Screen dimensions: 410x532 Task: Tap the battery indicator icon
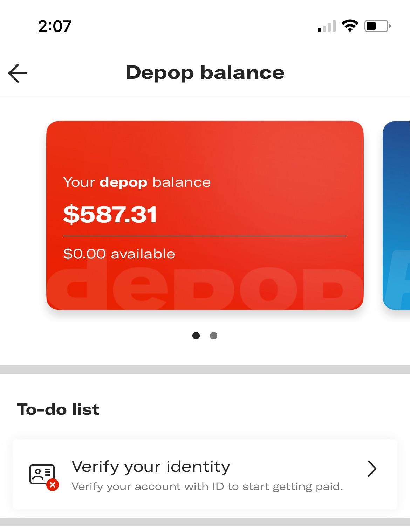(x=377, y=26)
